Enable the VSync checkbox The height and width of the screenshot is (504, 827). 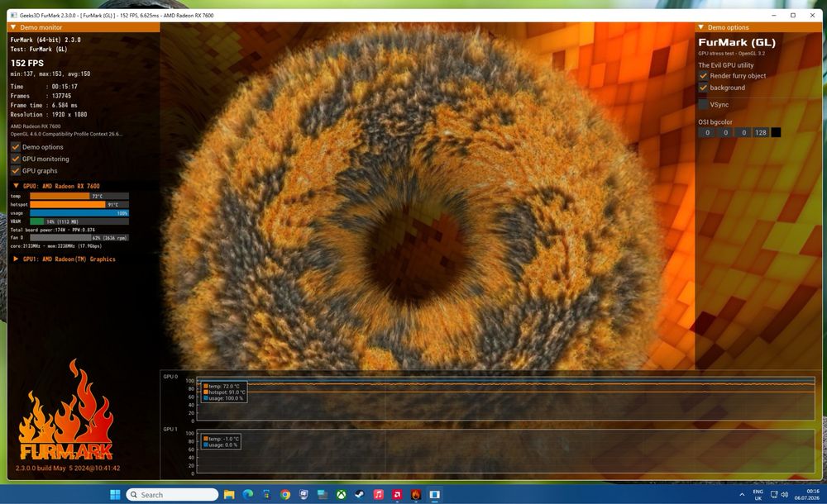point(703,104)
